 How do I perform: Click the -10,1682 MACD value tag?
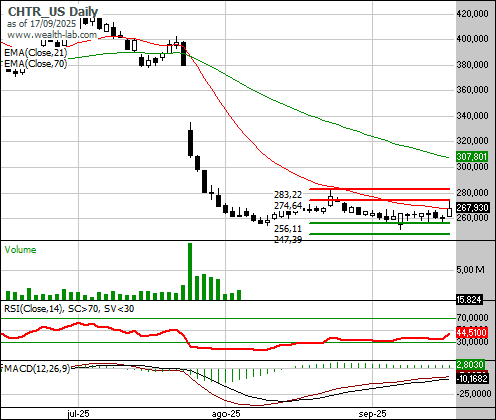pos(472,379)
